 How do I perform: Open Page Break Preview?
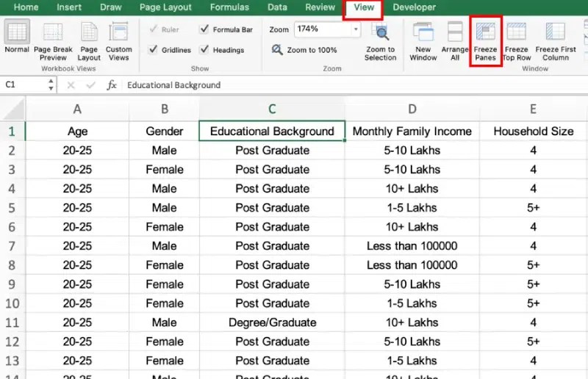(53, 41)
